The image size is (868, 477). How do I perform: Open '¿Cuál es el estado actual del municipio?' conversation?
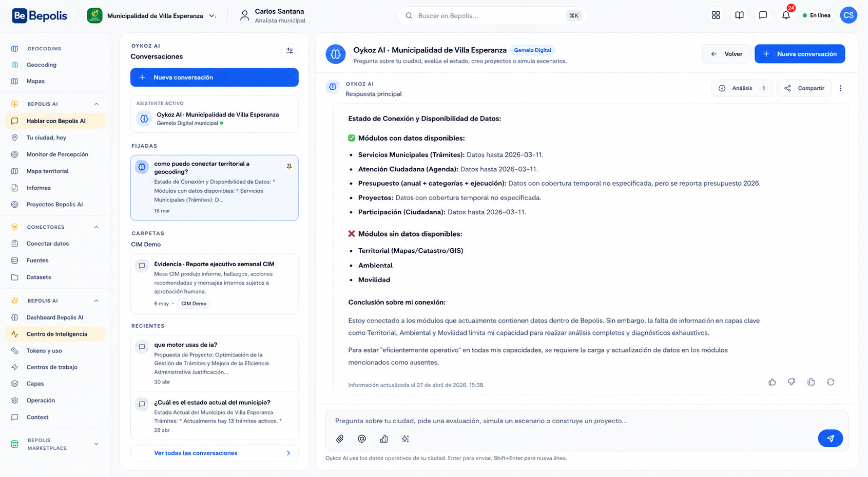pyautogui.click(x=214, y=416)
